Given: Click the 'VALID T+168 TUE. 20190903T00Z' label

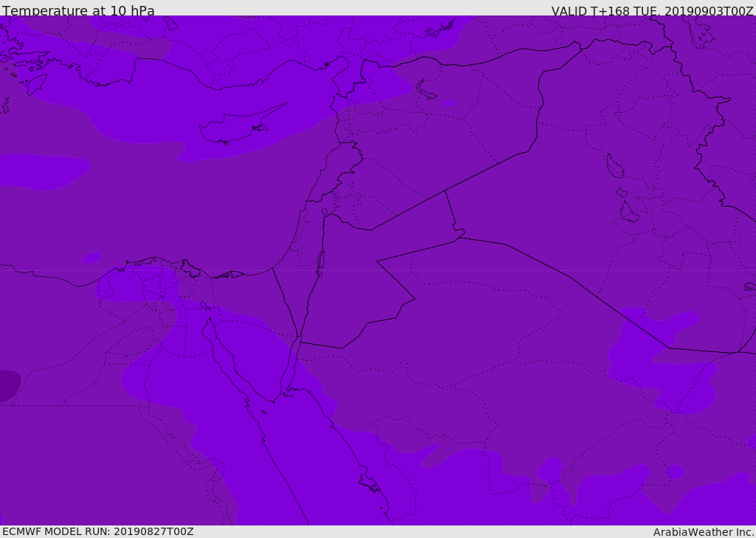Looking at the screenshot, I should point(652,11).
